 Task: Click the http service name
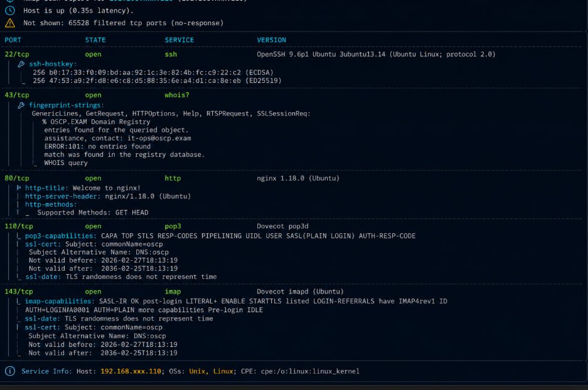coord(173,178)
